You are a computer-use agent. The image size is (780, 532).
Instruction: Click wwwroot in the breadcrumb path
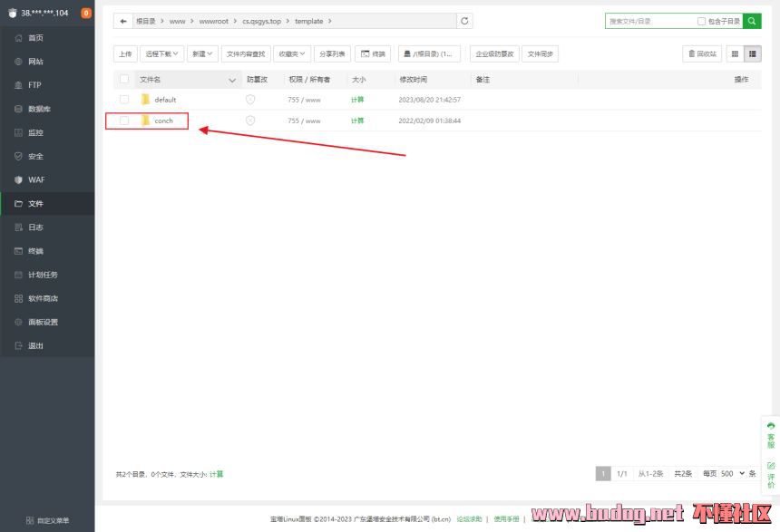[x=214, y=22]
